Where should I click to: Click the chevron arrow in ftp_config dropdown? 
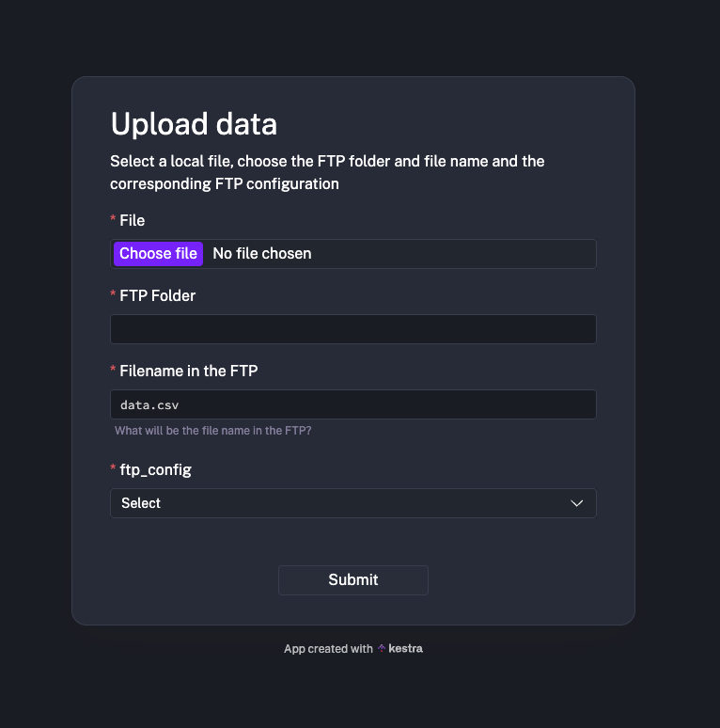pyautogui.click(x=577, y=503)
